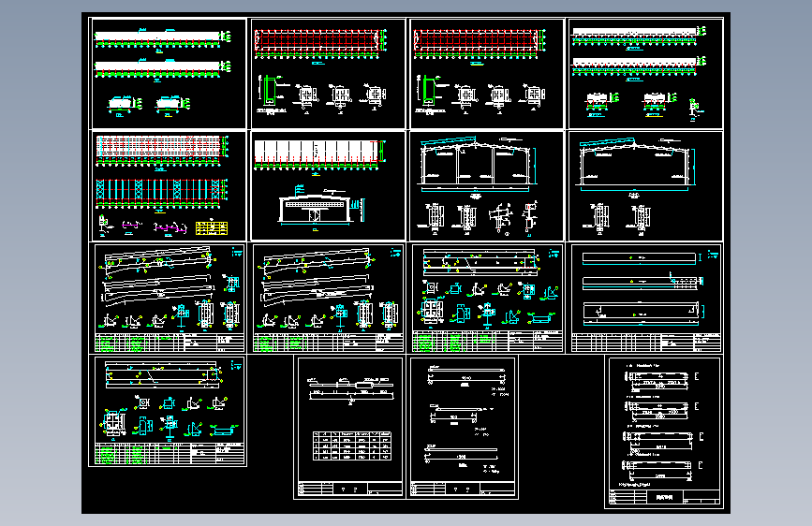Pick the gable end elevation with the door
The height and width of the screenshot is (526, 812).
tap(315, 208)
